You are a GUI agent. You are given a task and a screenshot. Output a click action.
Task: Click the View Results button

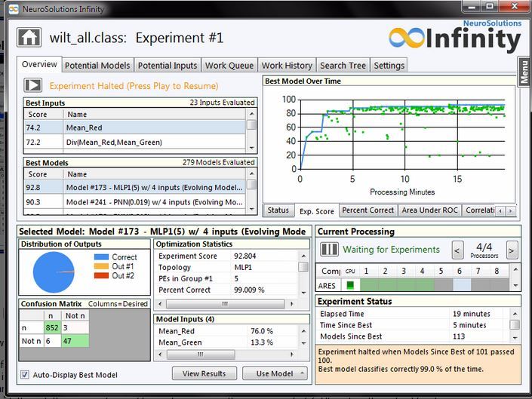[x=204, y=373]
